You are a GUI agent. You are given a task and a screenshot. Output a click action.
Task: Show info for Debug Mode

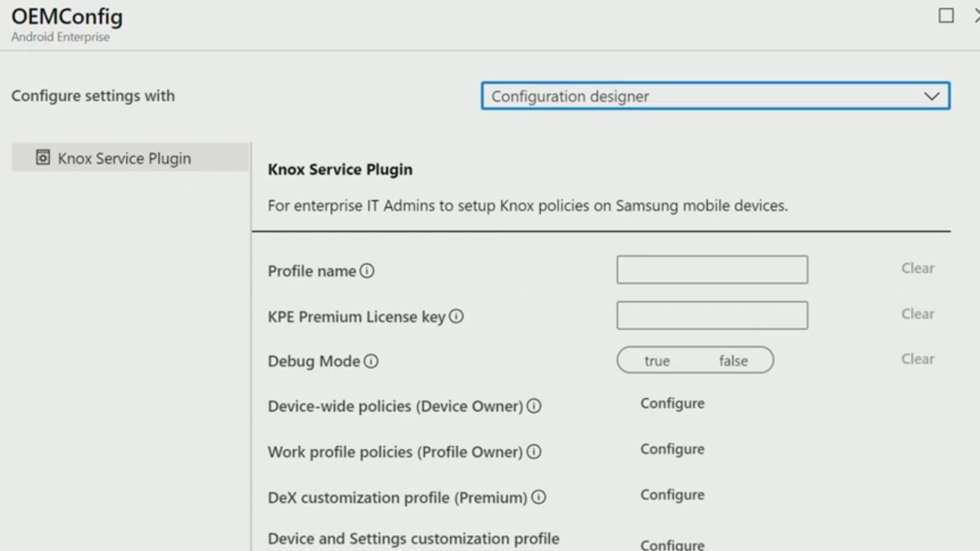[x=371, y=361]
